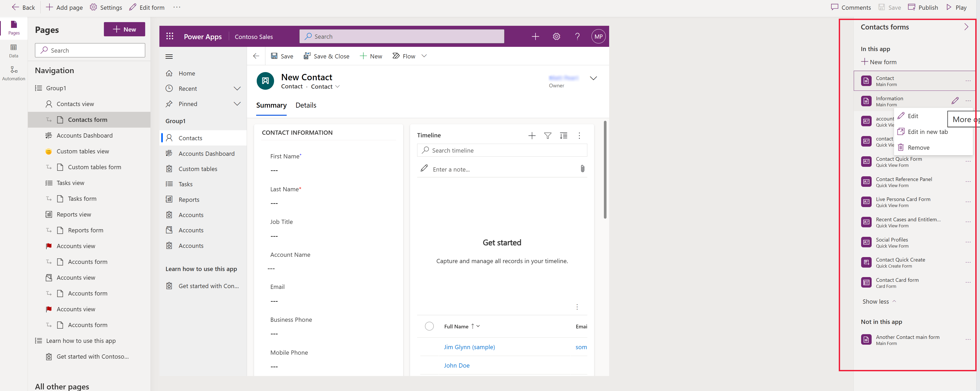Toggle the hamburger site map icon
This screenshot has height=391, width=980.
(x=169, y=56)
